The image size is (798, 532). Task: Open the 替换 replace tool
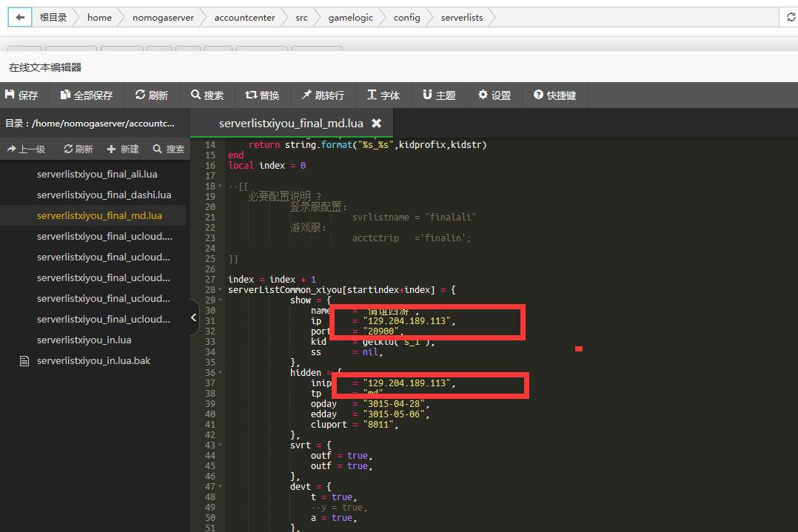(262, 95)
